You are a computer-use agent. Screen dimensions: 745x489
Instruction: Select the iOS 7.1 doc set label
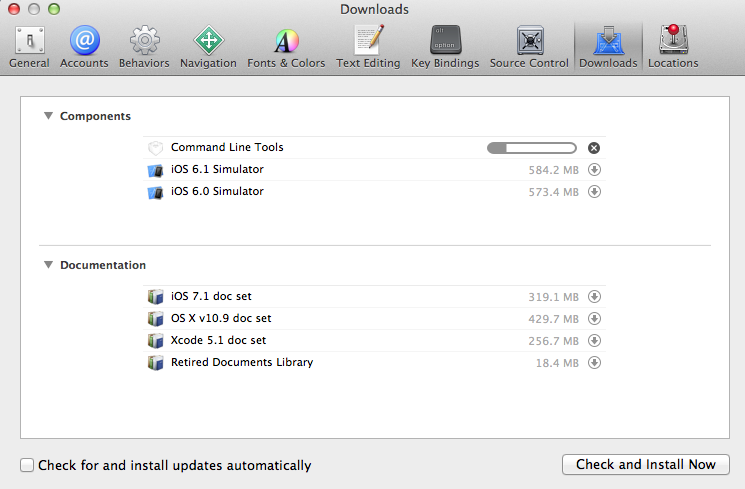pos(211,296)
